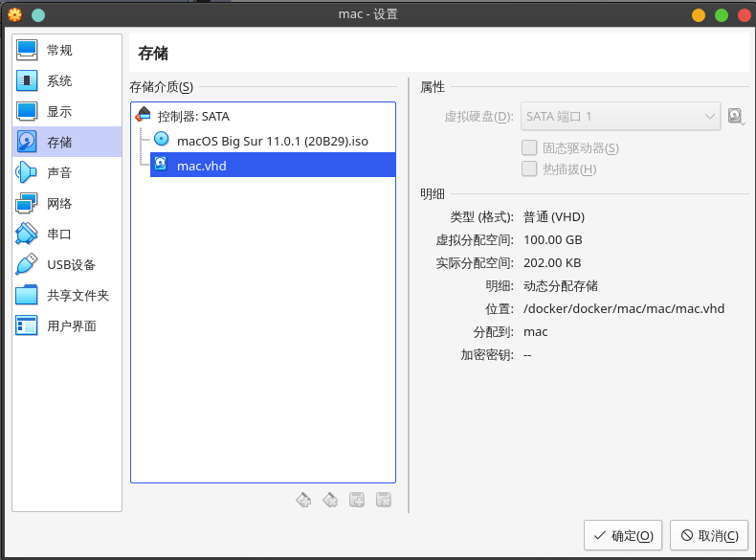756x560 pixels.
Task: Click the 声音 speaker icon in sidebar
Action: (x=27, y=172)
